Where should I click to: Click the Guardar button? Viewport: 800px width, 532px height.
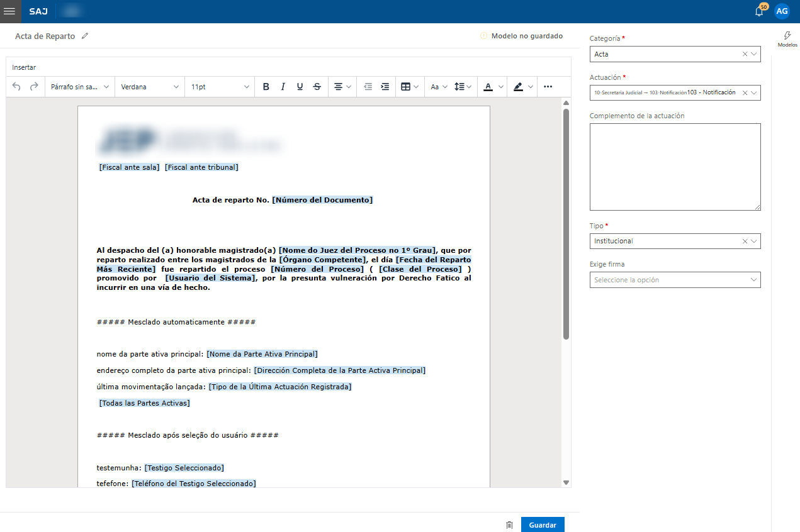542,525
